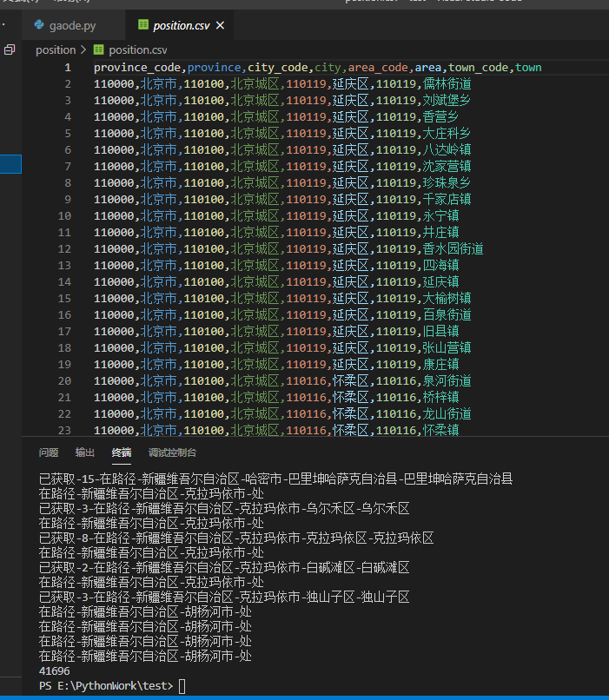609x700 pixels.
Task: Click 张山营镇 on line 18
Action: tap(447, 348)
